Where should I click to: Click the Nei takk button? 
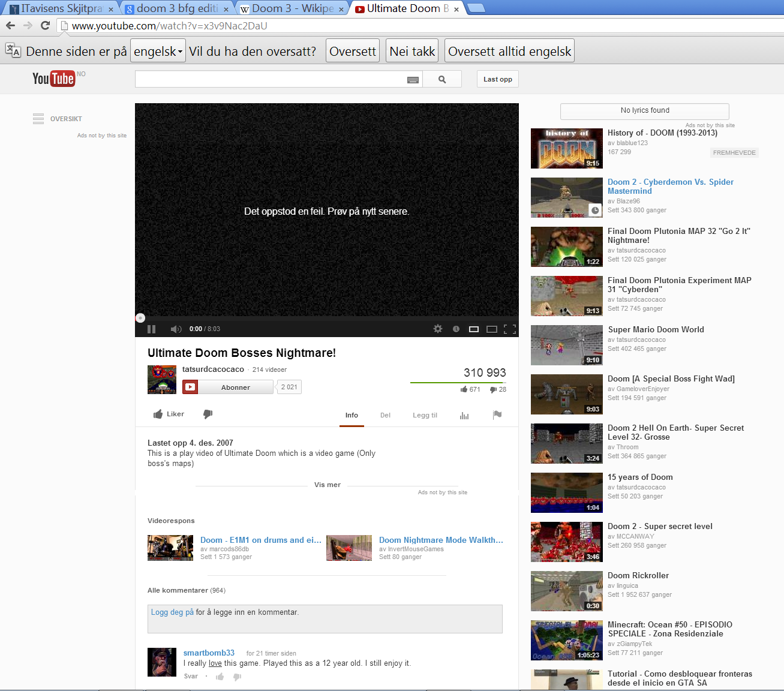point(412,51)
